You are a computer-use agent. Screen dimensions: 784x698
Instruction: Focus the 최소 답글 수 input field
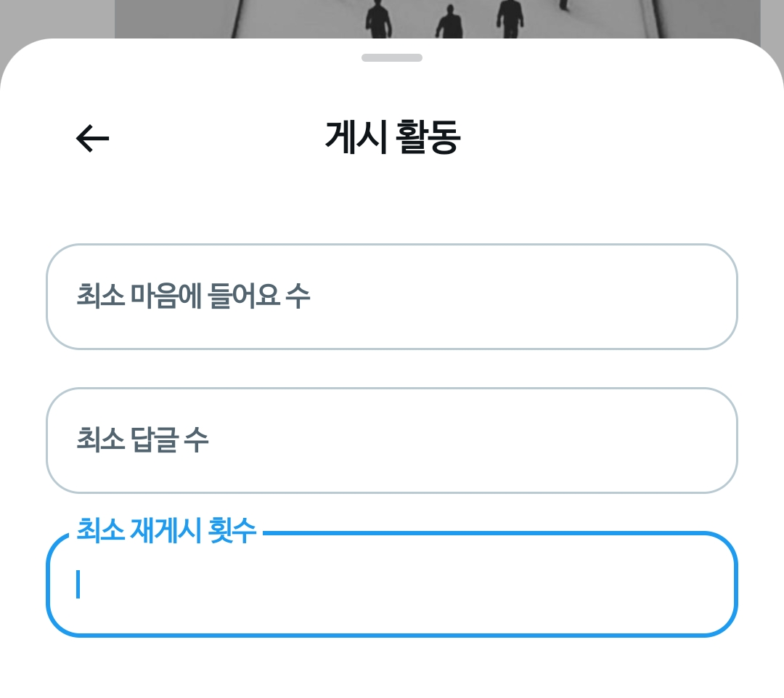pos(392,440)
